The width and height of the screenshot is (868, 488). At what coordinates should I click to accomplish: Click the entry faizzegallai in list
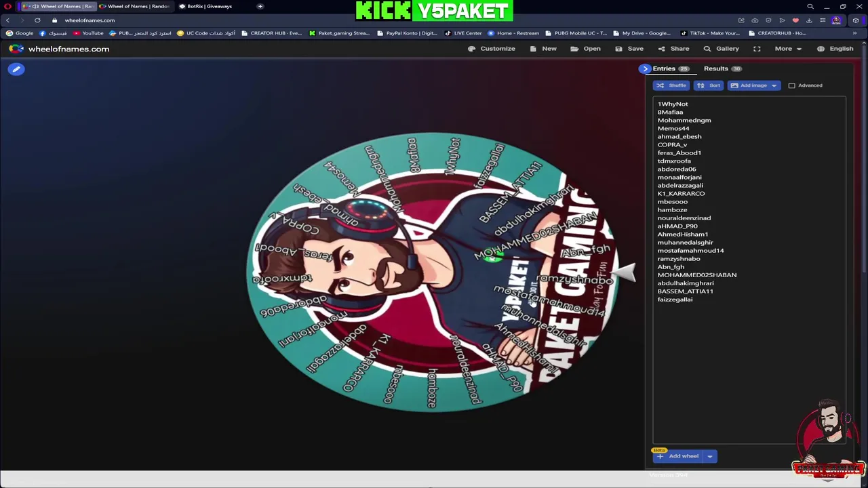pos(675,299)
